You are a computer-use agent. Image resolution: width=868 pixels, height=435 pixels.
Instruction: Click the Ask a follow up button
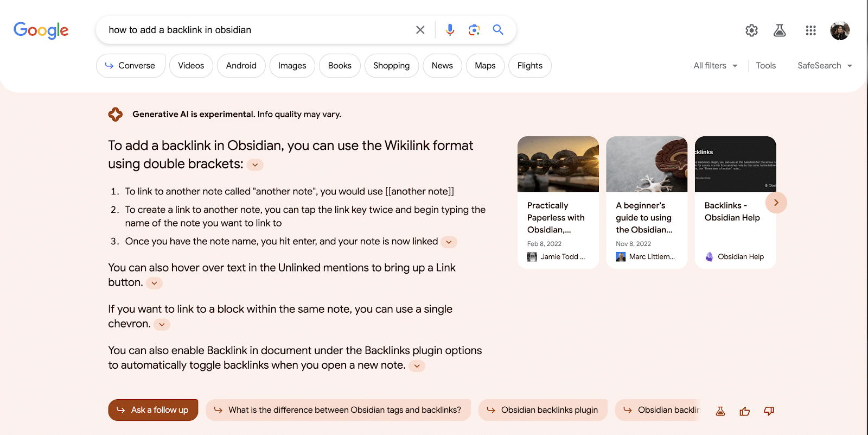click(x=153, y=410)
